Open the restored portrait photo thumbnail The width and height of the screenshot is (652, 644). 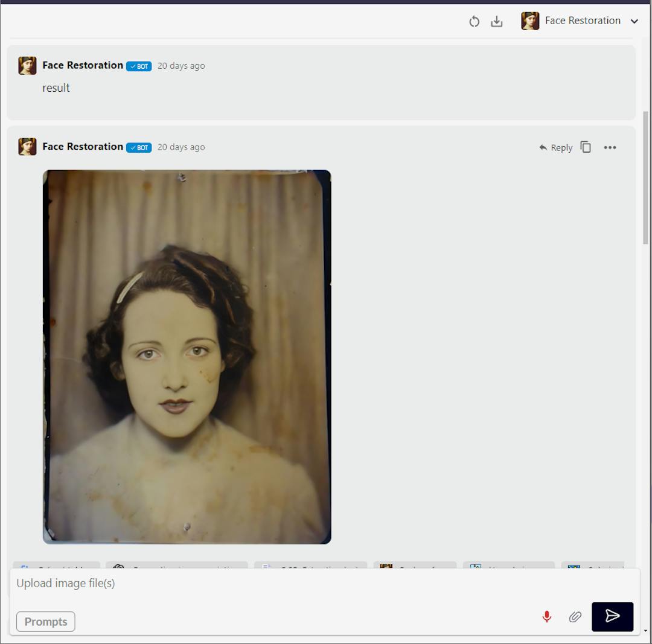click(186, 356)
